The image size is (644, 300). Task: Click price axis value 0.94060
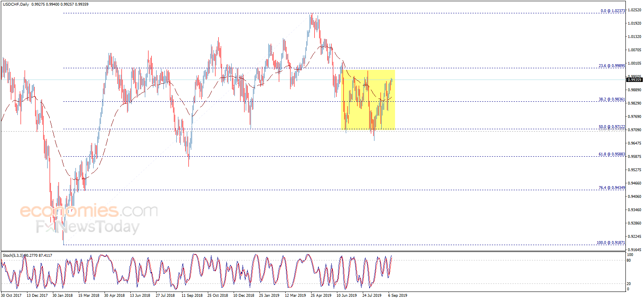coord(634,197)
